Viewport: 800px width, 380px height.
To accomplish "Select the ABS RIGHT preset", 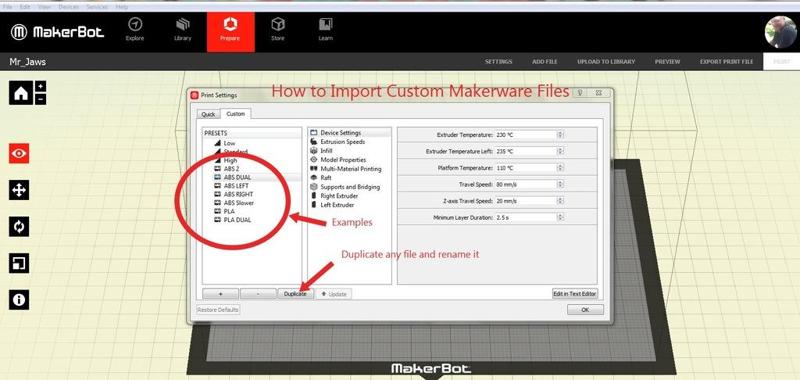I will pyautogui.click(x=239, y=194).
